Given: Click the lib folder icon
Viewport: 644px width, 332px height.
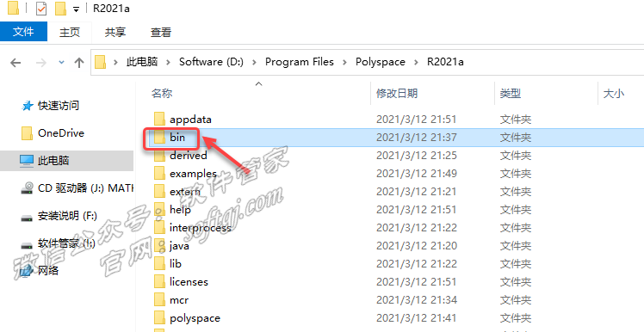Looking at the screenshot, I should tap(160, 264).
